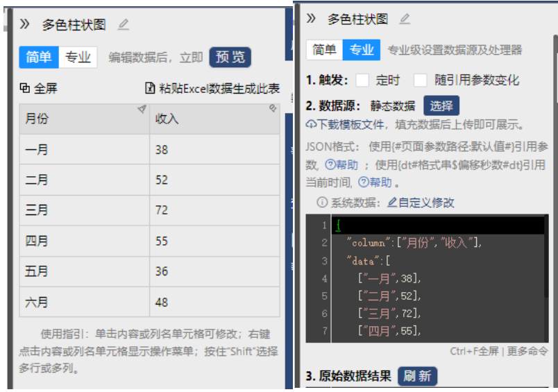Viewport: 558px width, 392px height.
Task: Select income cell with value 36
Action: pos(214,271)
